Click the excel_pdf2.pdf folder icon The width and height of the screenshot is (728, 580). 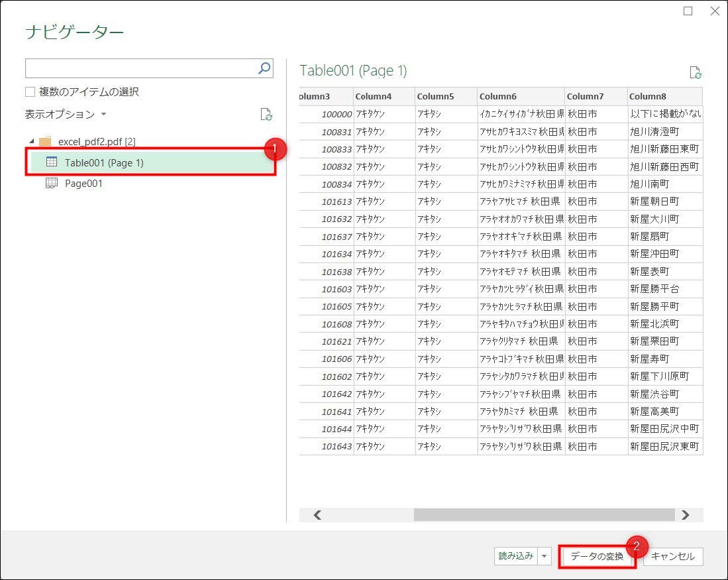coord(45,142)
